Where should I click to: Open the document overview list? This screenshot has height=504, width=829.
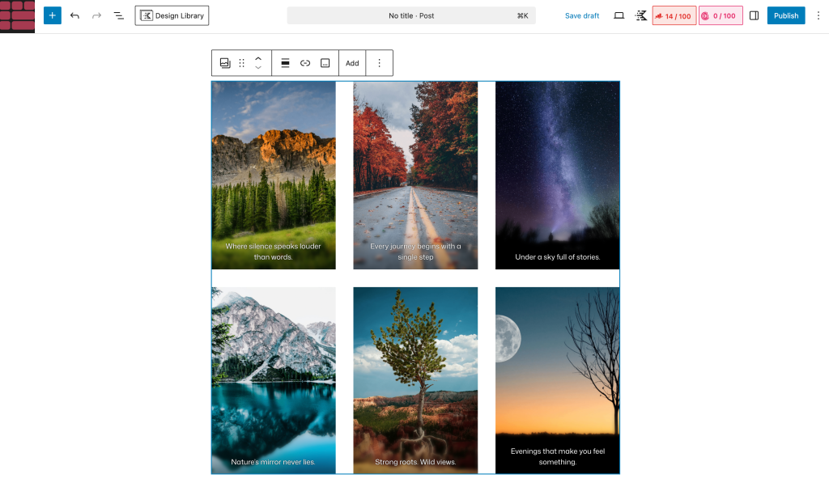click(119, 15)
